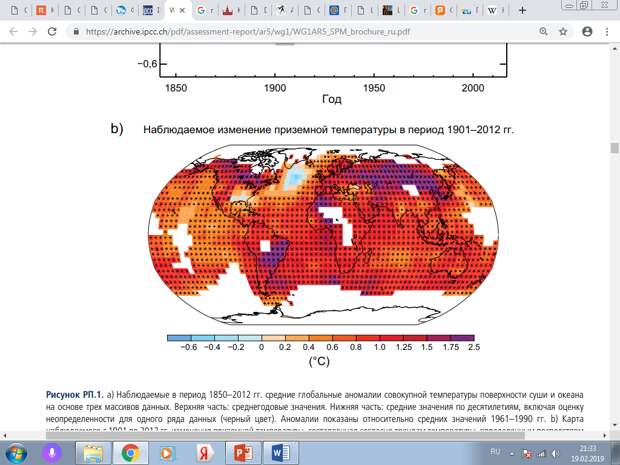The height and width of the screenshot is (465, 620).
Task: Open the media player from the taskbar
Action: click(168, 453)
